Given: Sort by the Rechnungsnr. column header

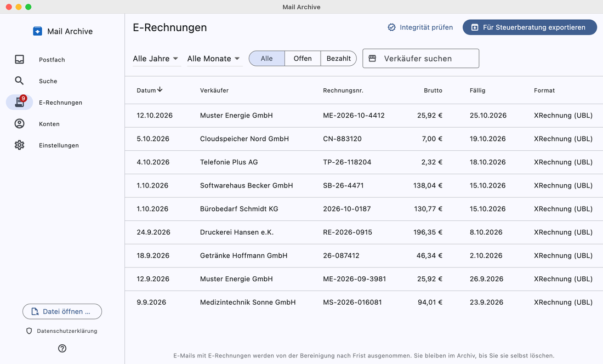Looking at the screenshot, I should pos(343,90).
